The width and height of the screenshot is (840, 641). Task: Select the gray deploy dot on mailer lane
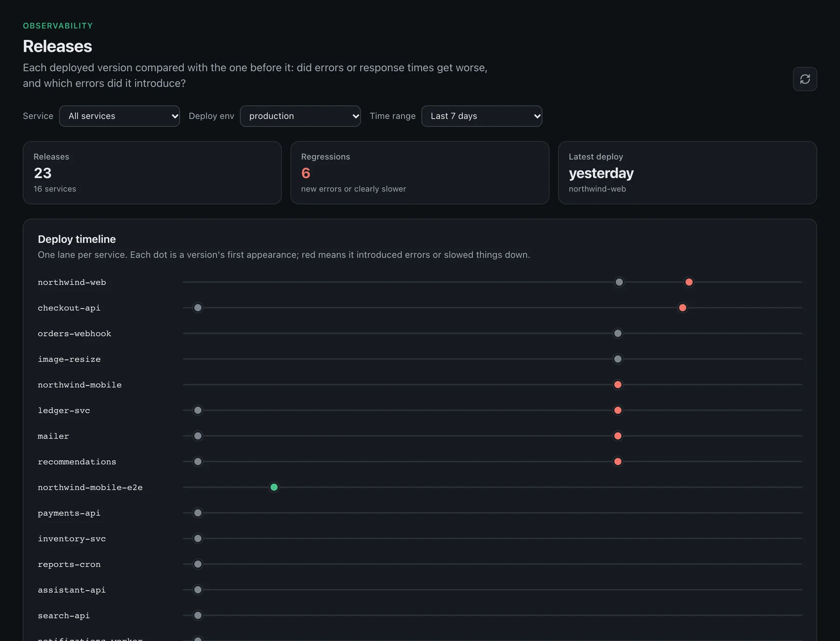click(x=198, y=436)
